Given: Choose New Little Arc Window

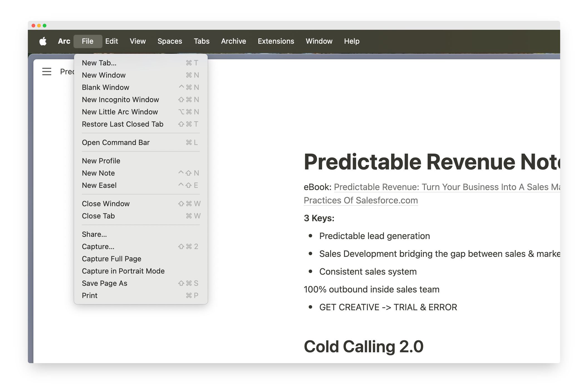Looking at the screenshot, I should point(141,112).
